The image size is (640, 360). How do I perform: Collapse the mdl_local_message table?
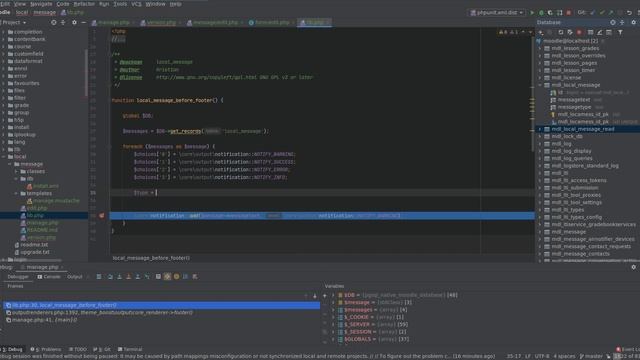pyautogui.click(x=540, y=85)
